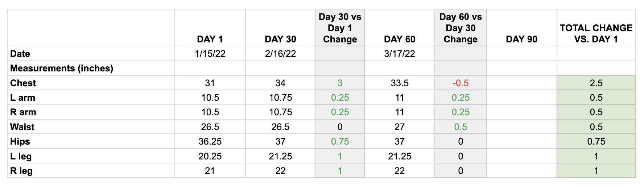
Task: Select the Hips Day 1 value 36.25
Action: tap(210, 141)
